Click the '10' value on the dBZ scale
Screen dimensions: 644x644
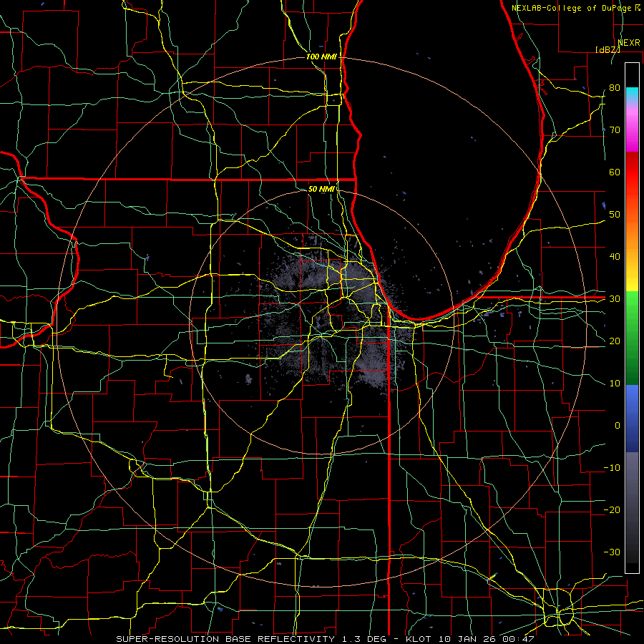(615, 384)
